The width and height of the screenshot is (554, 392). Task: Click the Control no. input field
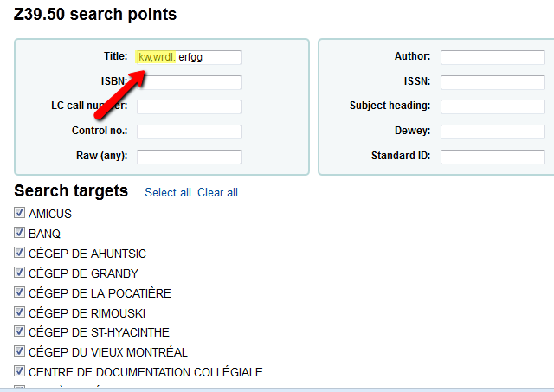(x=189, y=132)
